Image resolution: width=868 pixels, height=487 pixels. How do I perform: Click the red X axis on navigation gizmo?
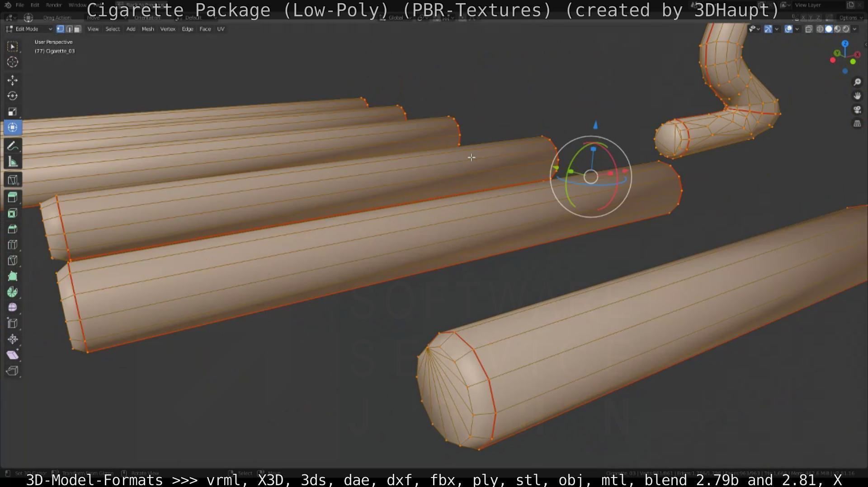coord(857,55)
